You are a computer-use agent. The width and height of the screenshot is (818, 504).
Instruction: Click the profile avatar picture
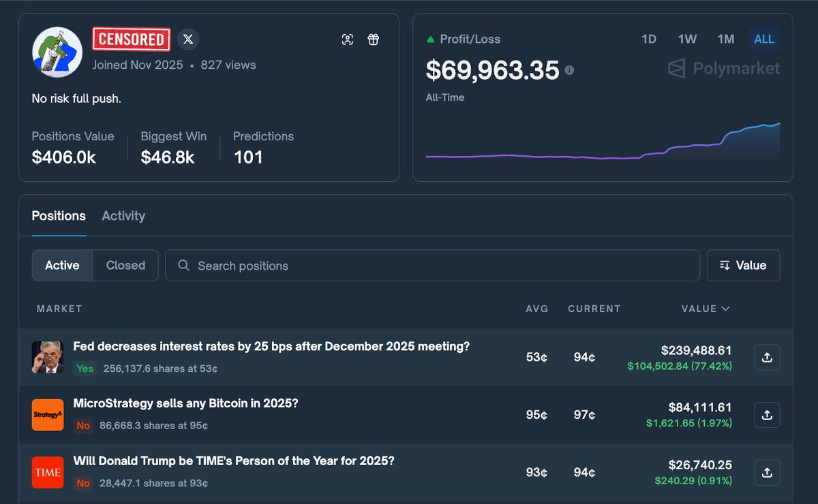[57, 52]
